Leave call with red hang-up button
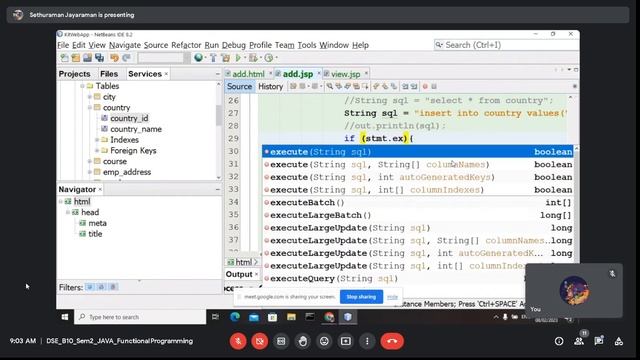 tap(392, 341)
